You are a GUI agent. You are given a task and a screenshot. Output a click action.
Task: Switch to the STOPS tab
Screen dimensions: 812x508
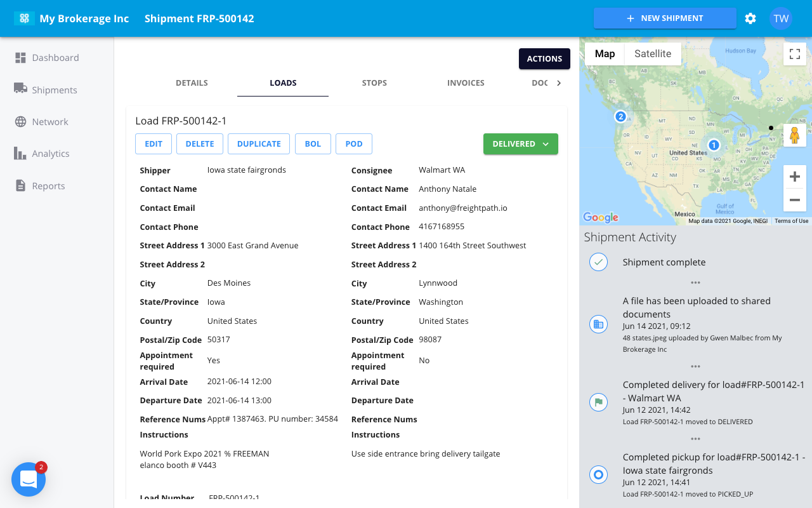click(x=374, y=83)
